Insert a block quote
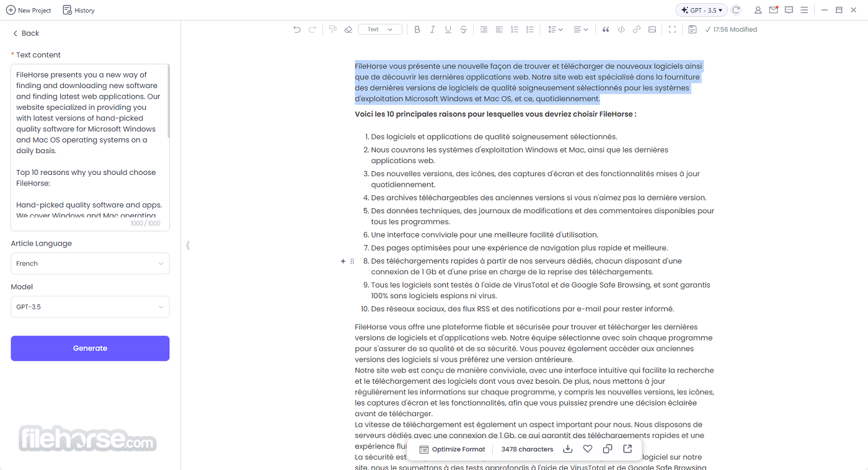The image size is (868, 470). coord(606,29)
